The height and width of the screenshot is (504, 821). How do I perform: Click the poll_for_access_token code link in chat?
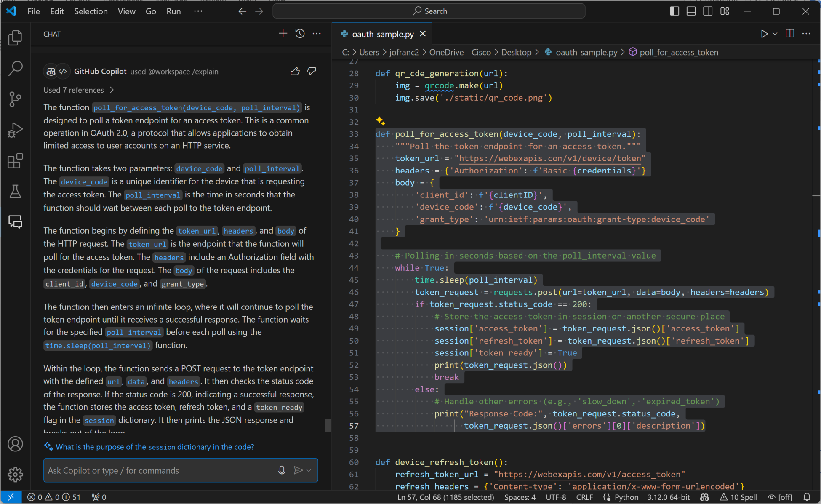click(197, 108)
